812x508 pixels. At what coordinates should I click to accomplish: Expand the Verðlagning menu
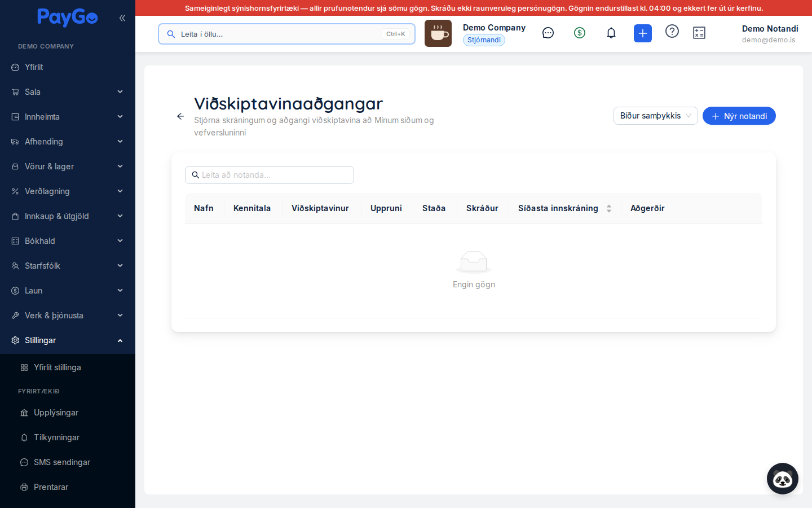[68, 191]
